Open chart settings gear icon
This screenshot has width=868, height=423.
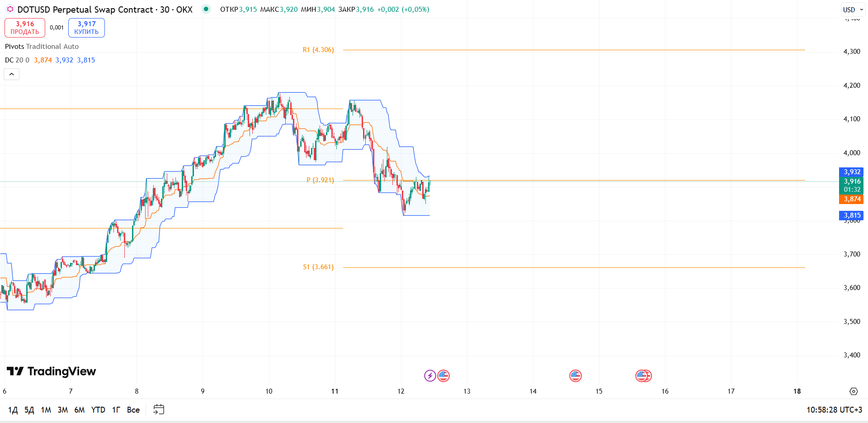pos(854,391)
